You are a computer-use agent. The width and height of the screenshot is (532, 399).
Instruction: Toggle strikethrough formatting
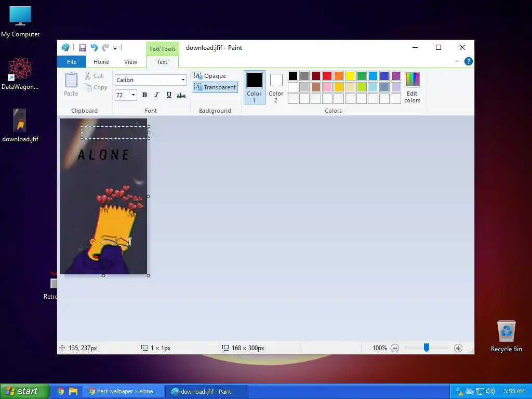tap(181, 95)
